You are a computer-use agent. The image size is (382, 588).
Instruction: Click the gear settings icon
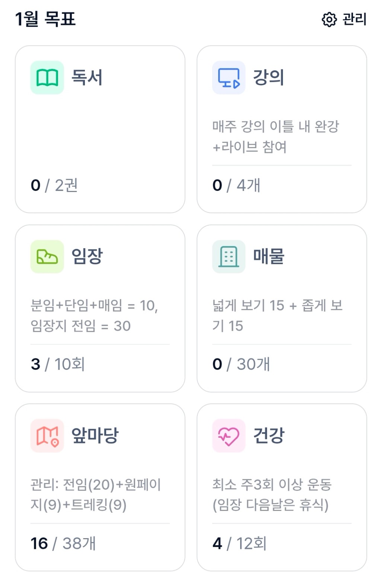329,19
